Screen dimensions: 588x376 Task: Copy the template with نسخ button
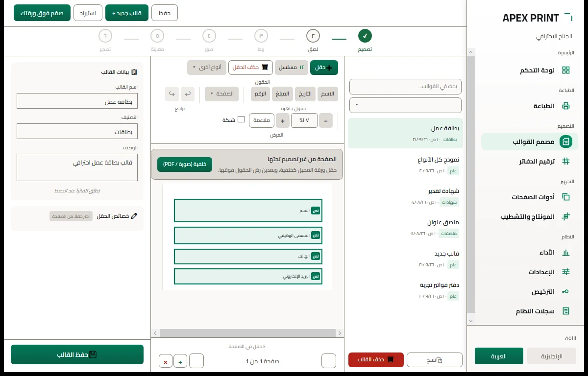435,360
